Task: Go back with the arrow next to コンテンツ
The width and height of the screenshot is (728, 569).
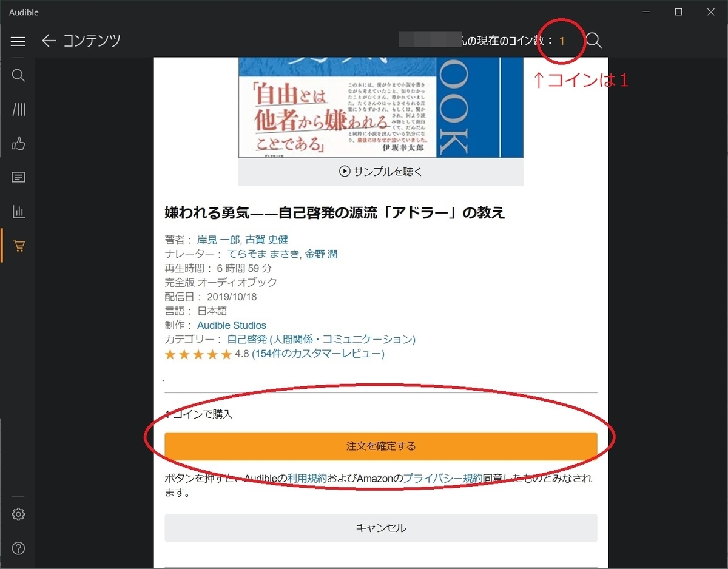Action: pos(49,41)
